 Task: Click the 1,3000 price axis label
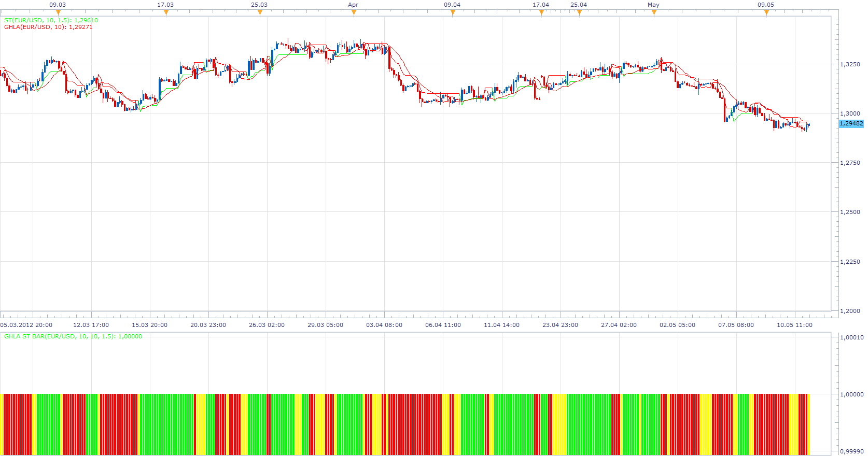point(850,113)
